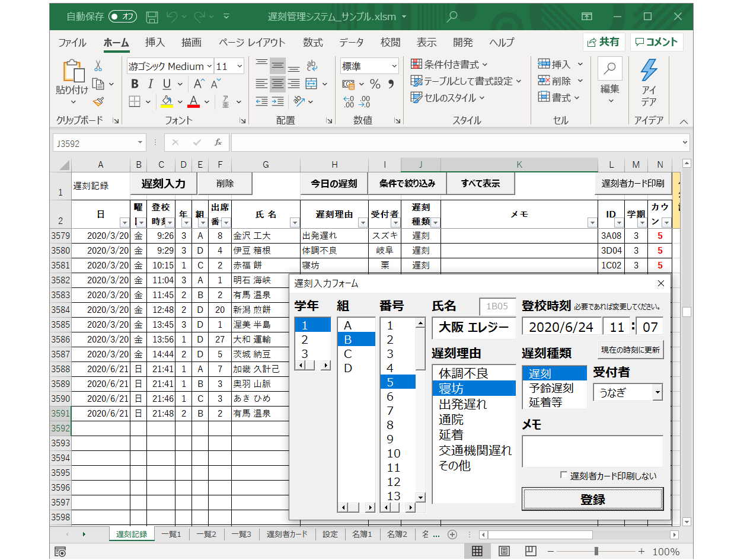Click the Save floppy disk icon

coord(152,17)
